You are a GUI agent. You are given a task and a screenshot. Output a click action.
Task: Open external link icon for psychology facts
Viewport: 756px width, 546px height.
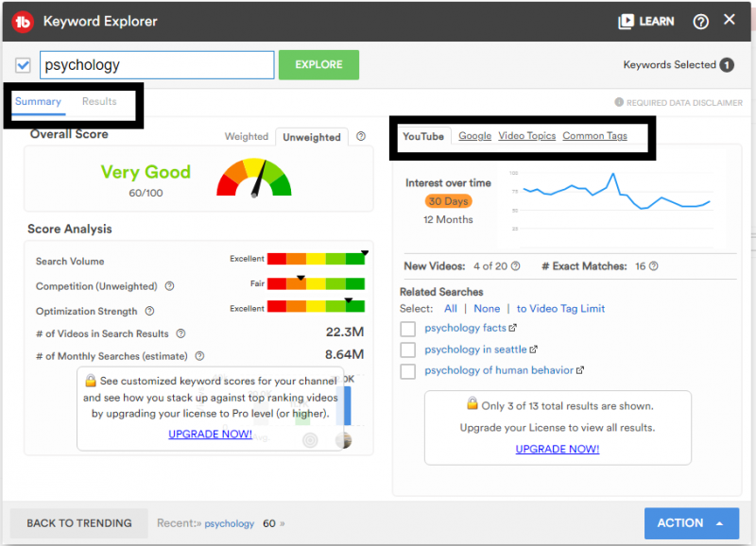coord(513,329)
